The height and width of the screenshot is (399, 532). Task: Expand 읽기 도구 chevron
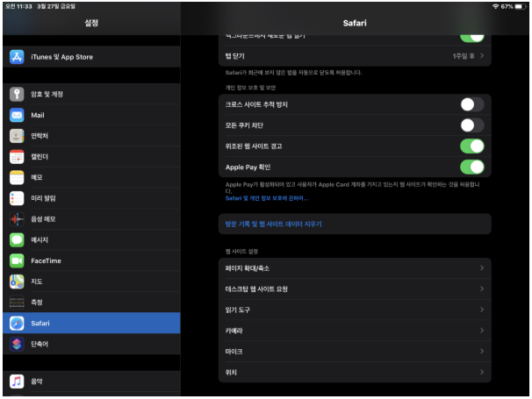point(482,310)
